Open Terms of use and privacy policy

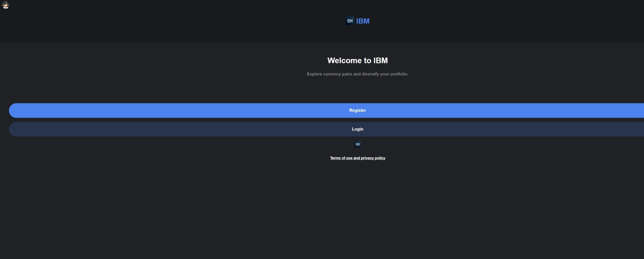(x=357, y=158)
